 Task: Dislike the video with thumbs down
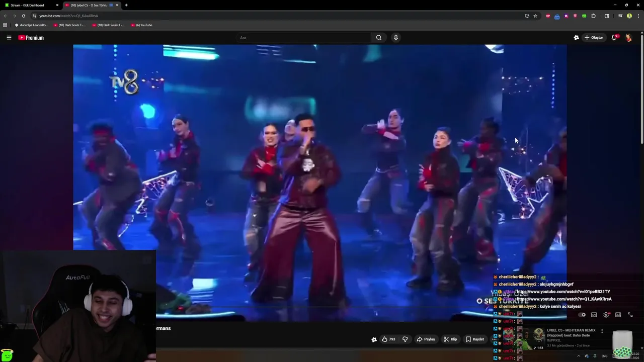(x=405, y=339)
